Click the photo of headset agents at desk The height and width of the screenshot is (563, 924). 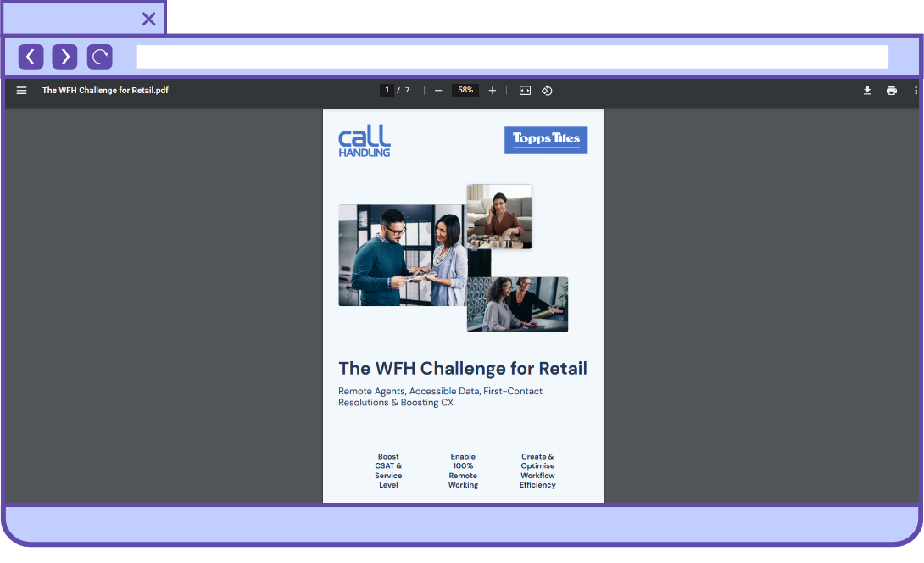coord(517,304)
